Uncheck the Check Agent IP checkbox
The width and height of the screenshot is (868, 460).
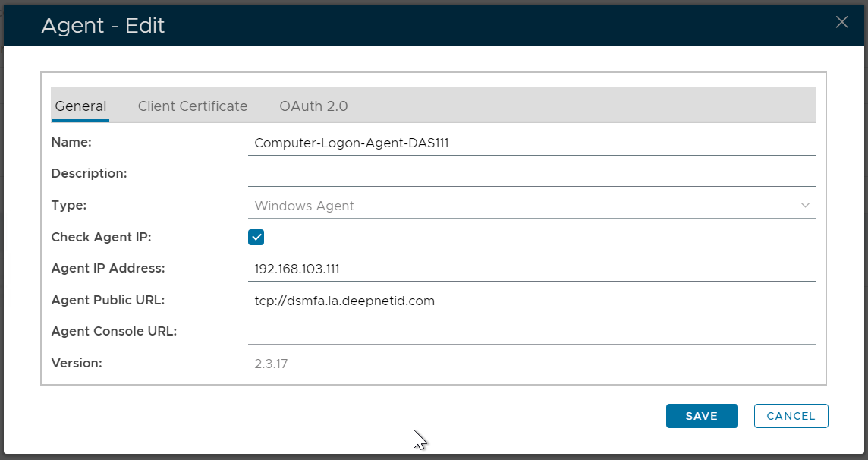coord(256,238)
